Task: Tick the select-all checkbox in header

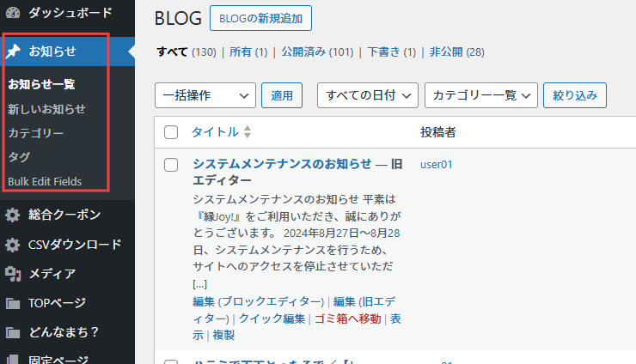Action: point(171,132)
